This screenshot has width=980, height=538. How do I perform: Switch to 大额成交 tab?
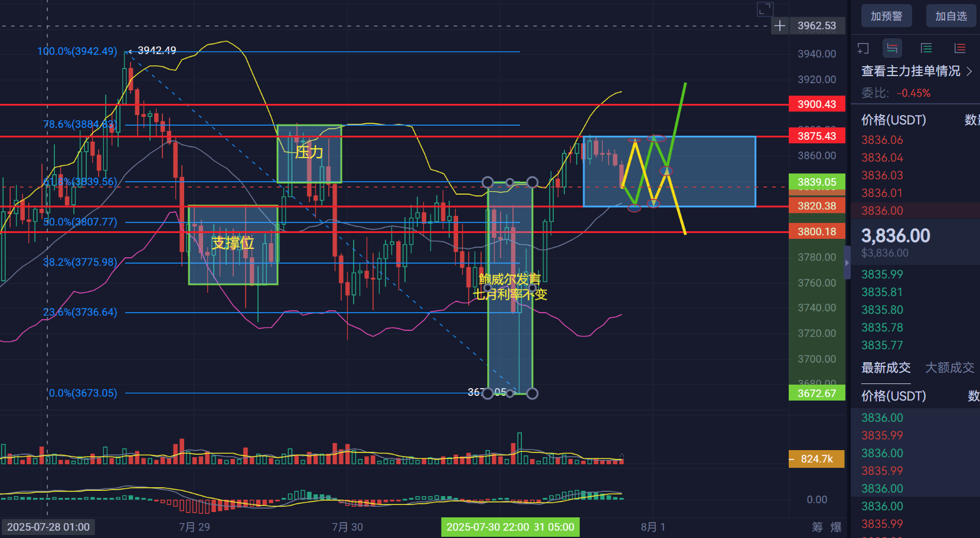pos(949,368)
